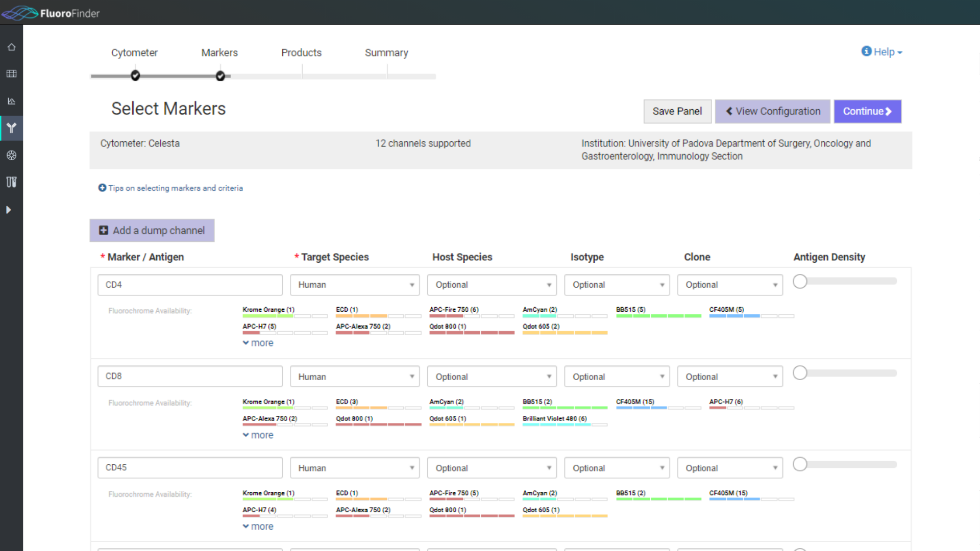Select the antibody panel builder icon
This screenshot has width=980, height=551.
[x=11, y=128]
